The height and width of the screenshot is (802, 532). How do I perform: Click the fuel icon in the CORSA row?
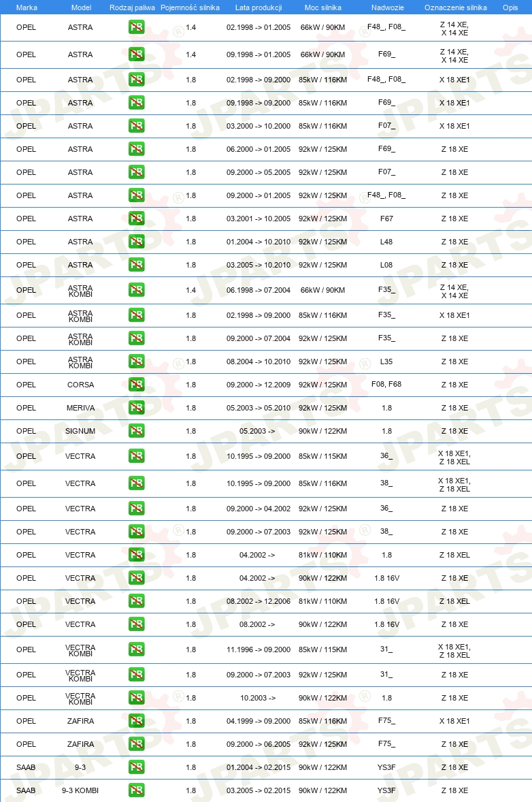137,385
